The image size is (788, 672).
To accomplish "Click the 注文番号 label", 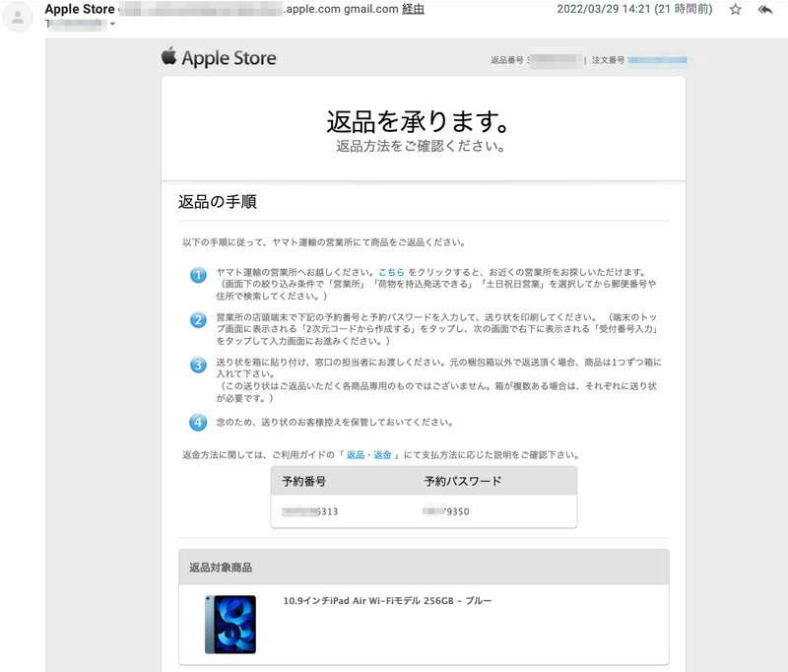I will (x=608, y=60).
